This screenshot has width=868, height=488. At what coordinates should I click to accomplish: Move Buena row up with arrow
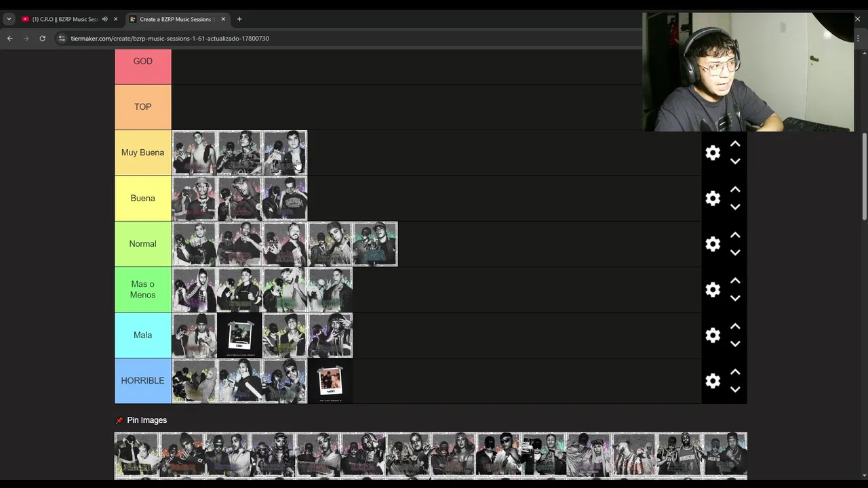[735, 190]
